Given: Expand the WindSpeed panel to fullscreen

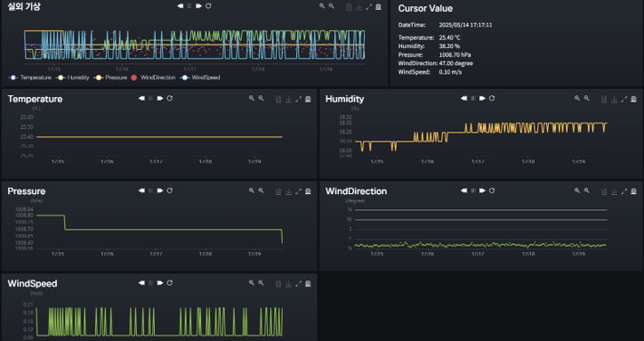Looking at the screenshot, I should tap(298, 284).
